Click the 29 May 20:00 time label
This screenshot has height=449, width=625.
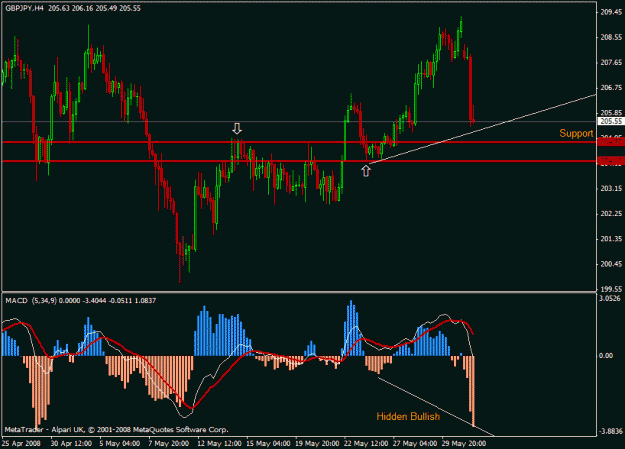pos(464,443)
